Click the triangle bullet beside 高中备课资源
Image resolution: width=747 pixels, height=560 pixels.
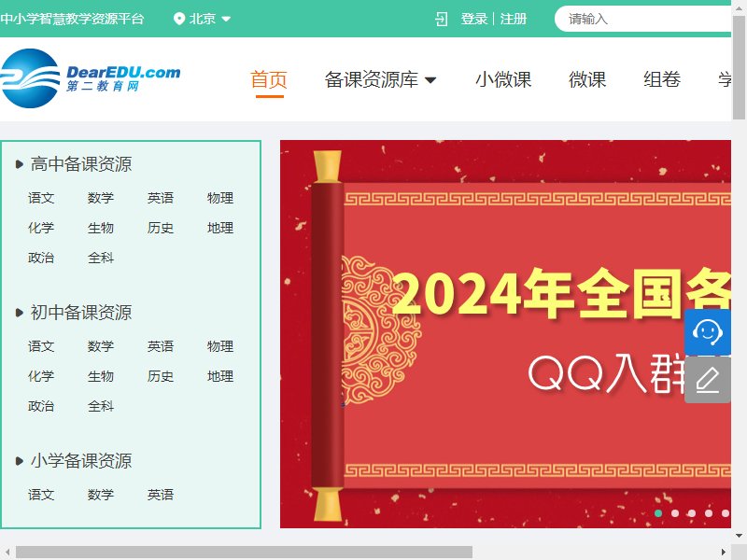[19, 164]
